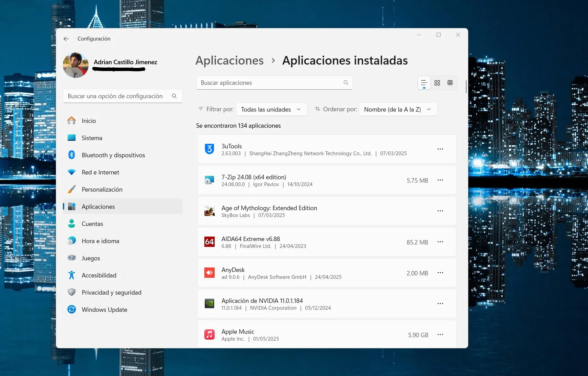588x376 pixels.
Task: Open Inicio in the sidebar
Action: [x=123, y=121]
